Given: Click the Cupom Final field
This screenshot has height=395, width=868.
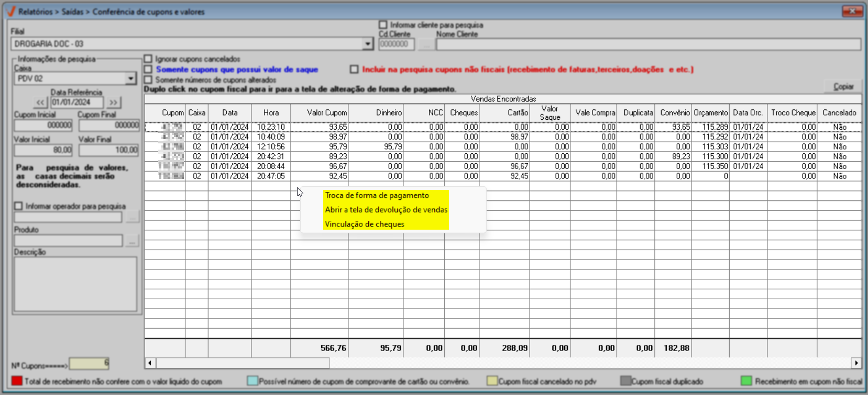Looking at the screenshot, I should click(109, 126).
